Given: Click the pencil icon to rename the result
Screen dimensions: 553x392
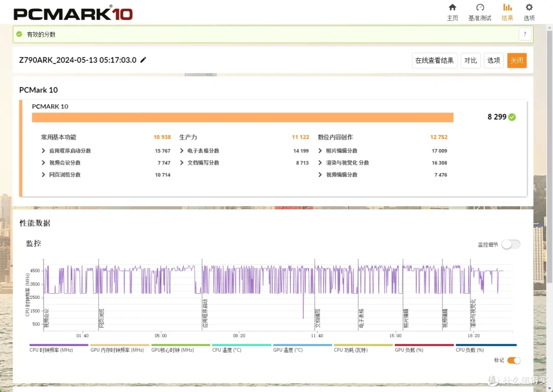Looking at the screenshot, I should pyautogui.click(x=143, y=60).
